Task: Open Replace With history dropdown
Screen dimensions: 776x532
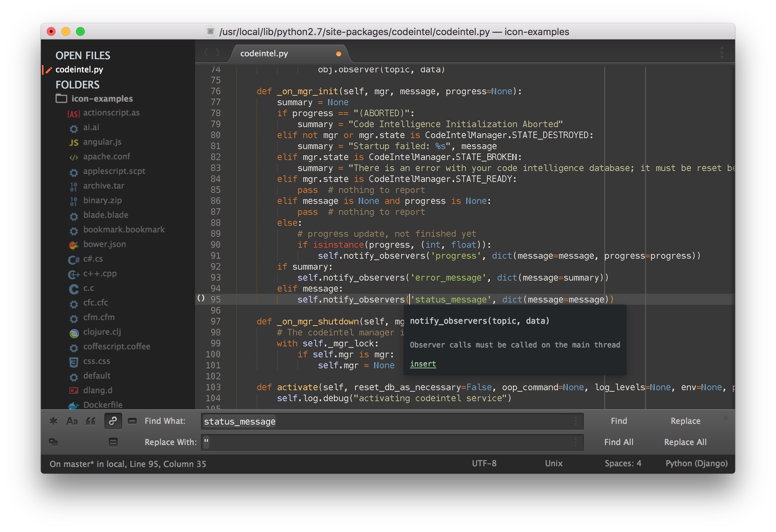Action: click(x=576, y=442)
